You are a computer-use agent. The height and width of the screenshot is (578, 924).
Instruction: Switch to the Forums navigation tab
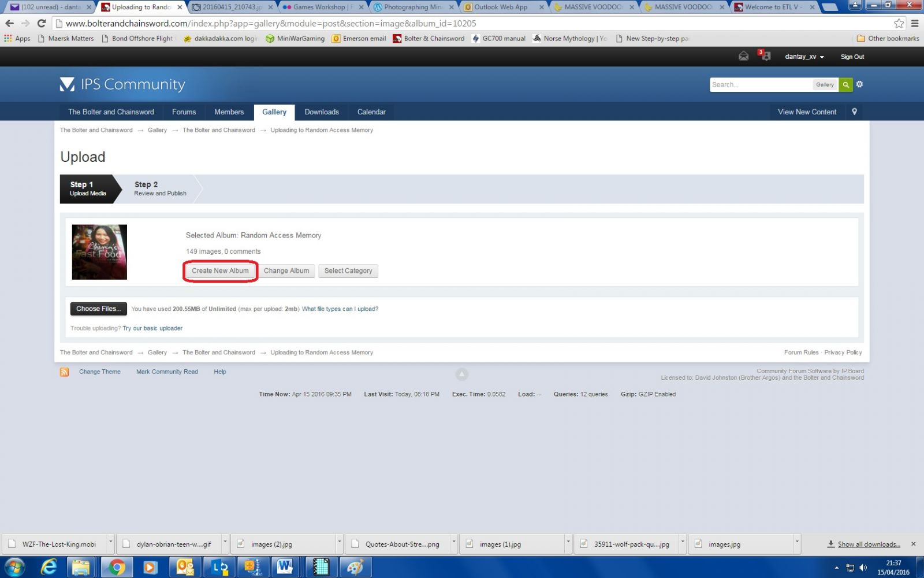(x=184, y=112)
